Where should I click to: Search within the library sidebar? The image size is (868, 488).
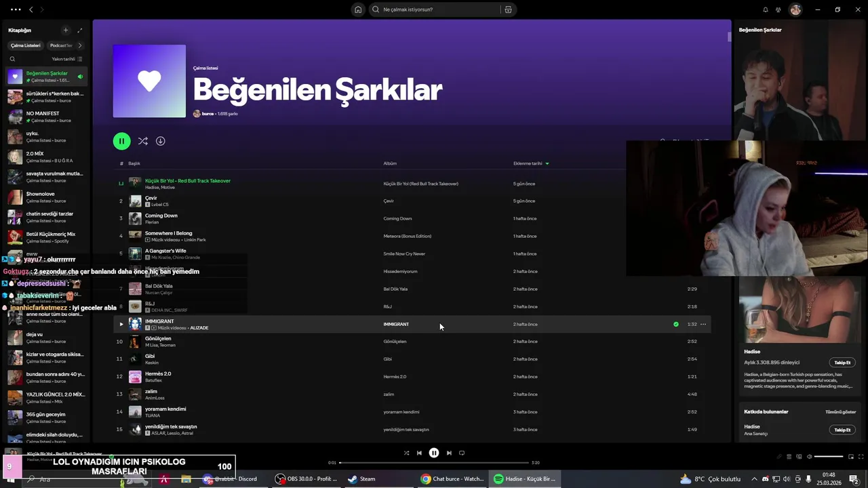tap(12, 59)
